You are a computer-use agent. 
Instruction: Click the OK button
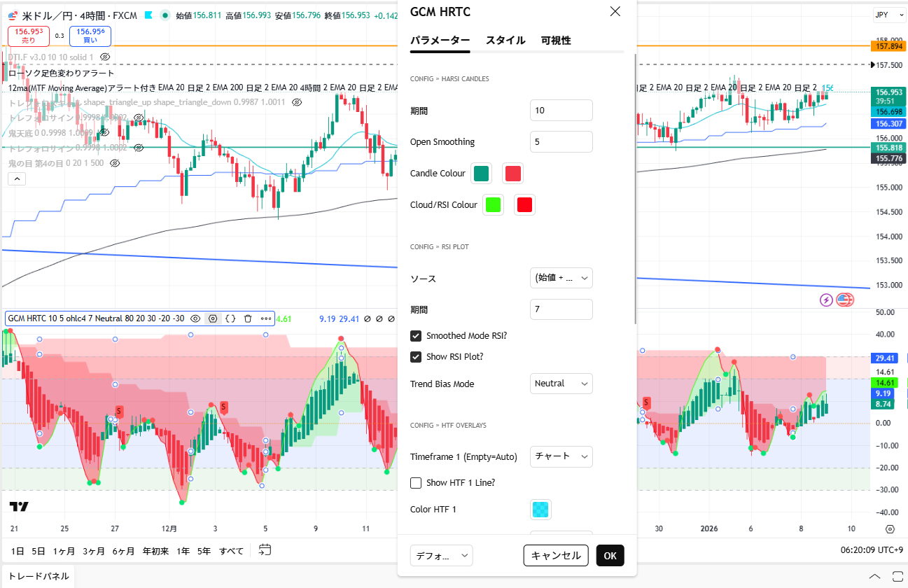[x=610, y=556]
